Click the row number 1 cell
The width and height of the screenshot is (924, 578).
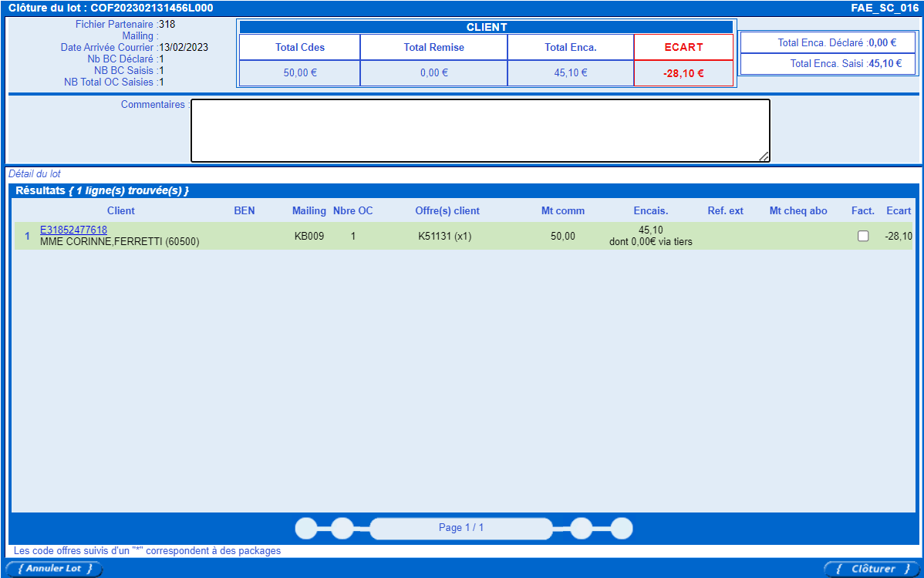pyautogui.click(x=27, y=236)
